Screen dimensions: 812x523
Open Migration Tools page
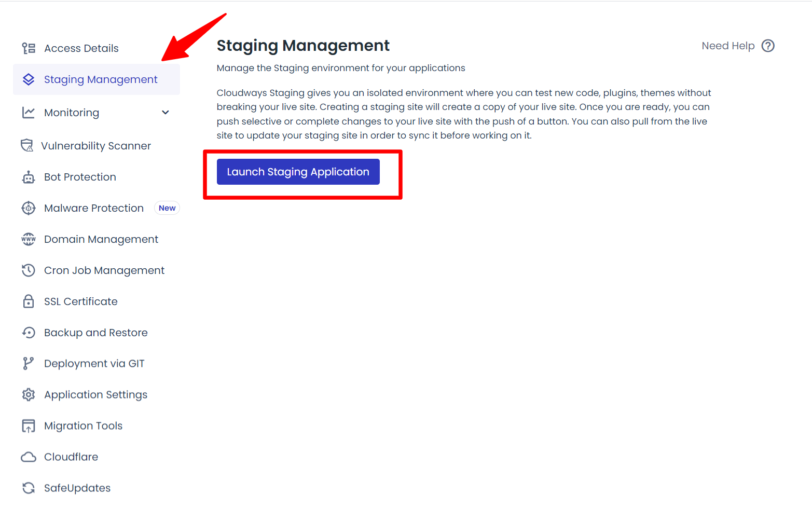pyautogui.click(x=83, y=426)
